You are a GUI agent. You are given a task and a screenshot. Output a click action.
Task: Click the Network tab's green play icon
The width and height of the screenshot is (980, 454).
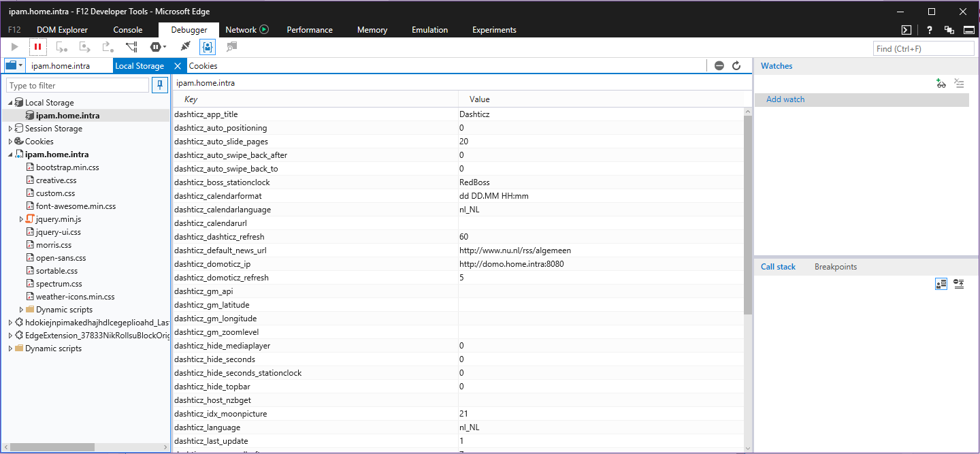coord(264,29)
